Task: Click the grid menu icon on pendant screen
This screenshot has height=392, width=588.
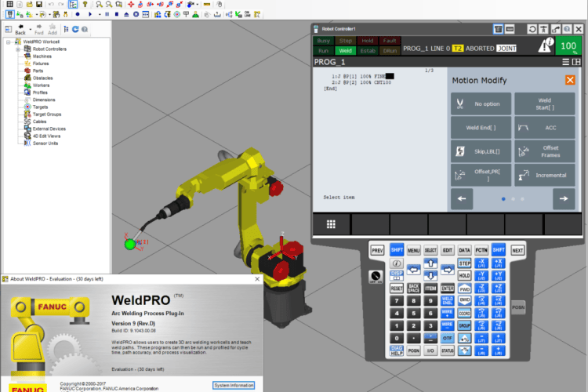Action: click(332, 224)
